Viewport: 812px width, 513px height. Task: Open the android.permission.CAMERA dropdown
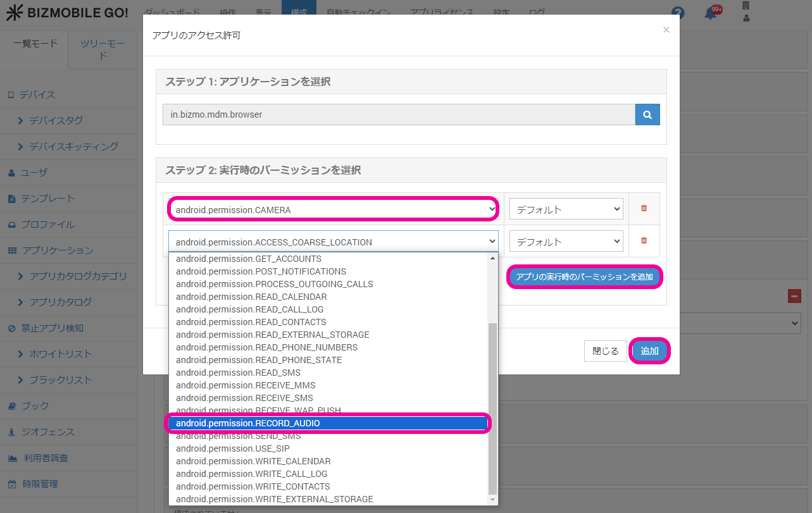333,209
